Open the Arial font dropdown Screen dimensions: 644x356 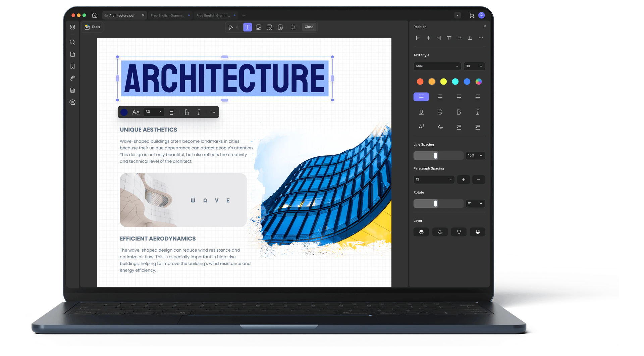[437, 66]
